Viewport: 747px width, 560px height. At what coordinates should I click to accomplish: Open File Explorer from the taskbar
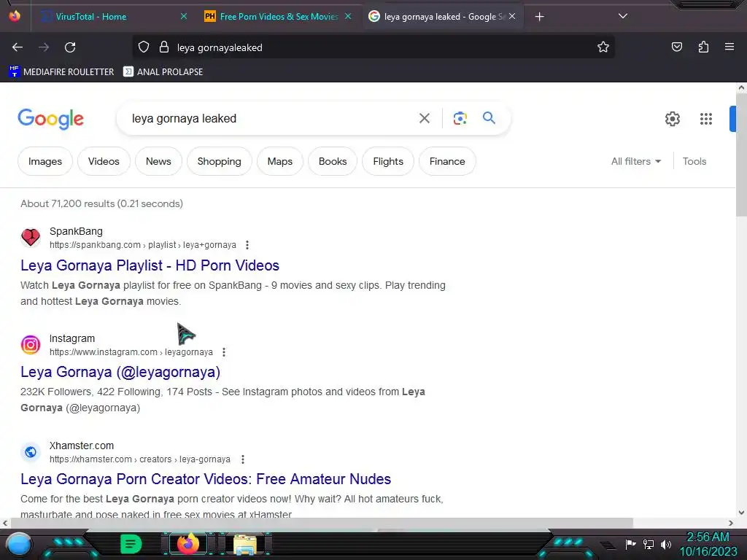point(244,544)
